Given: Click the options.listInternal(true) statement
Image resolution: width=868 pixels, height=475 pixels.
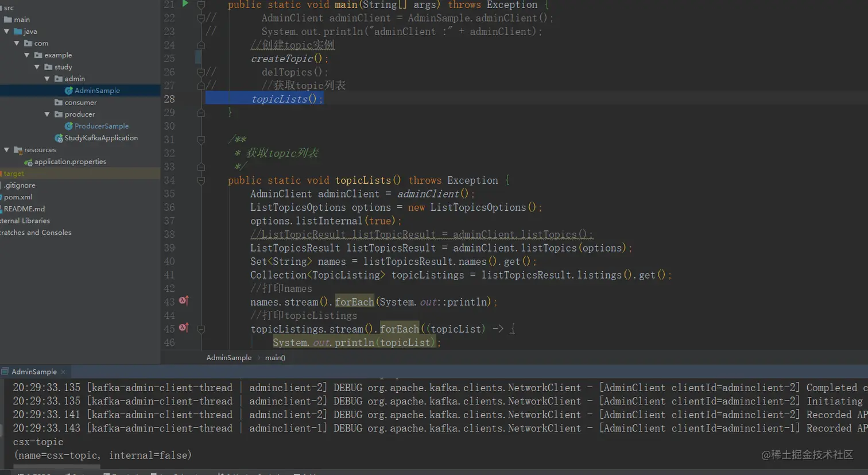Looking at the screenshot, I should pyautogui.click(x=325, y=221).
